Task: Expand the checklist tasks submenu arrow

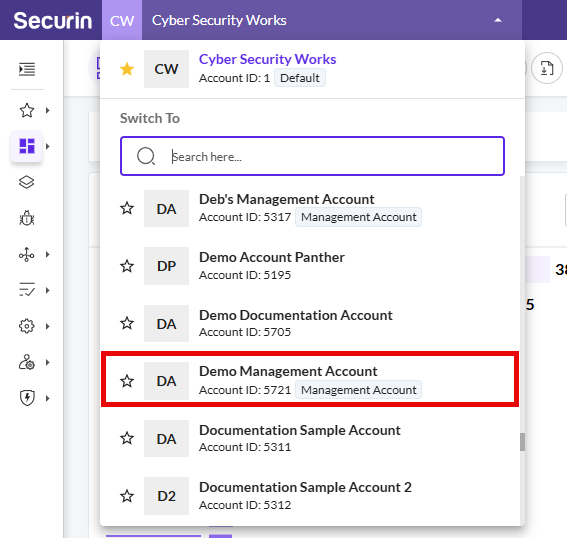Action: click(48, 290)
